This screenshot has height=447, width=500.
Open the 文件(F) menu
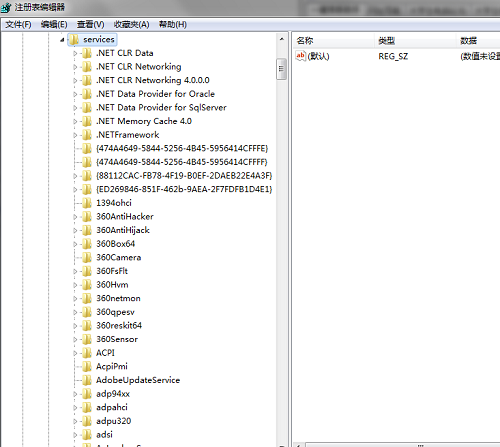tap(18, 25)
